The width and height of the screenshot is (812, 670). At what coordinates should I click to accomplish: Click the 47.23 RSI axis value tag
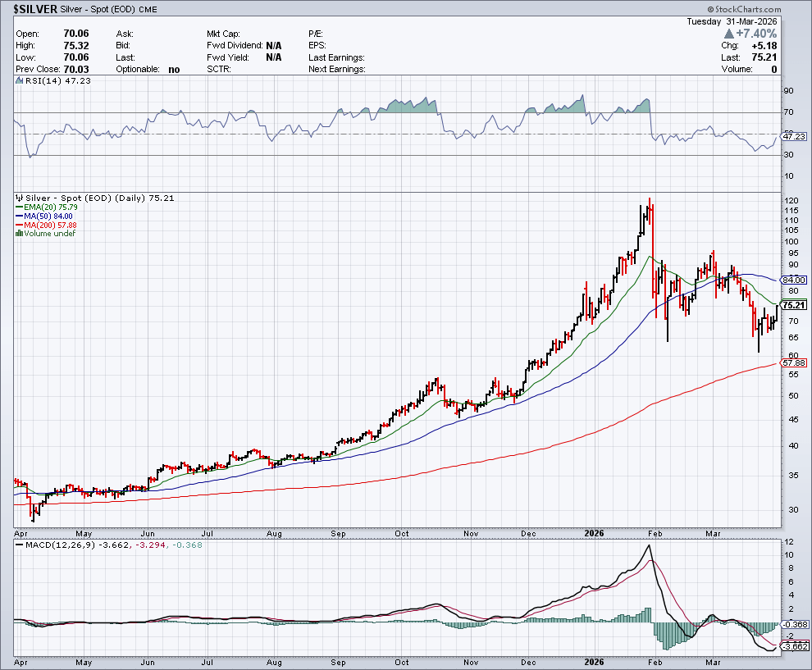click(792, 136)
